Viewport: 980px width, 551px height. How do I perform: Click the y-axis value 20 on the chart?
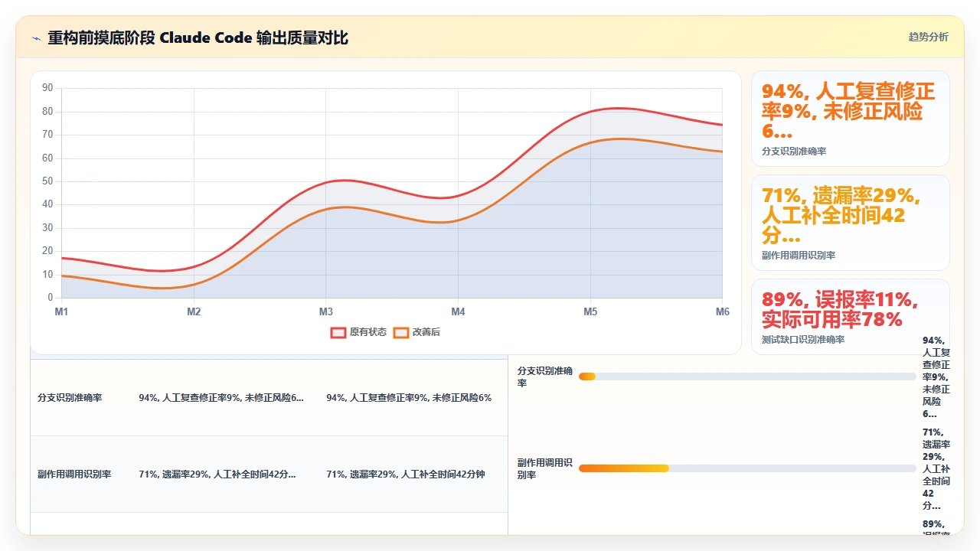pos(47,251)
